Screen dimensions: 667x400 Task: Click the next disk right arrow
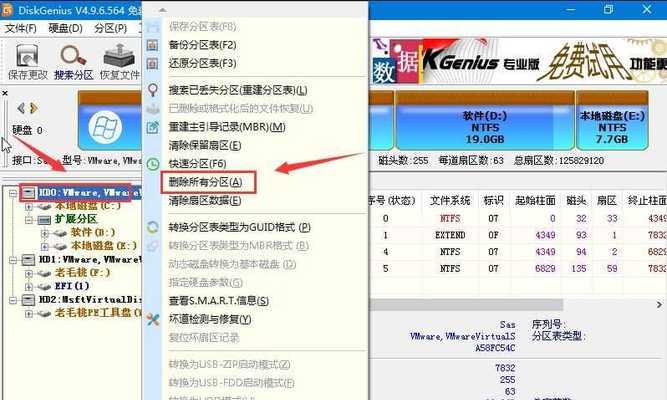(33, 109)
